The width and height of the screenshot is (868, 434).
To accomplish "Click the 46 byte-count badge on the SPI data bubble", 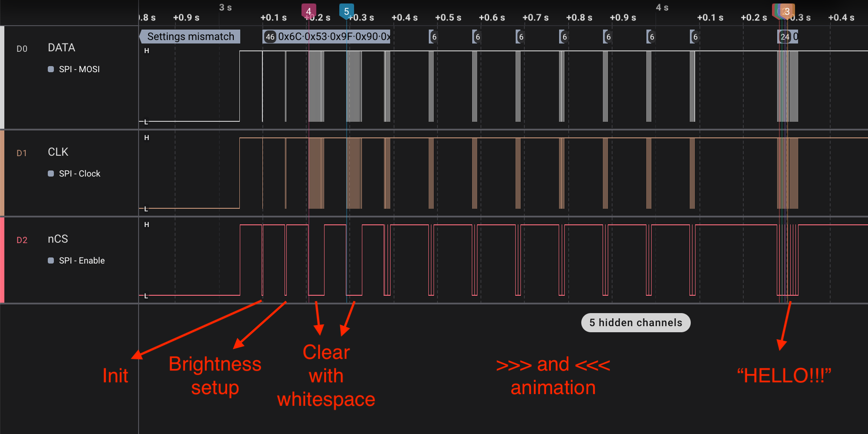I will pyautogui.click(x=270, y=37).
